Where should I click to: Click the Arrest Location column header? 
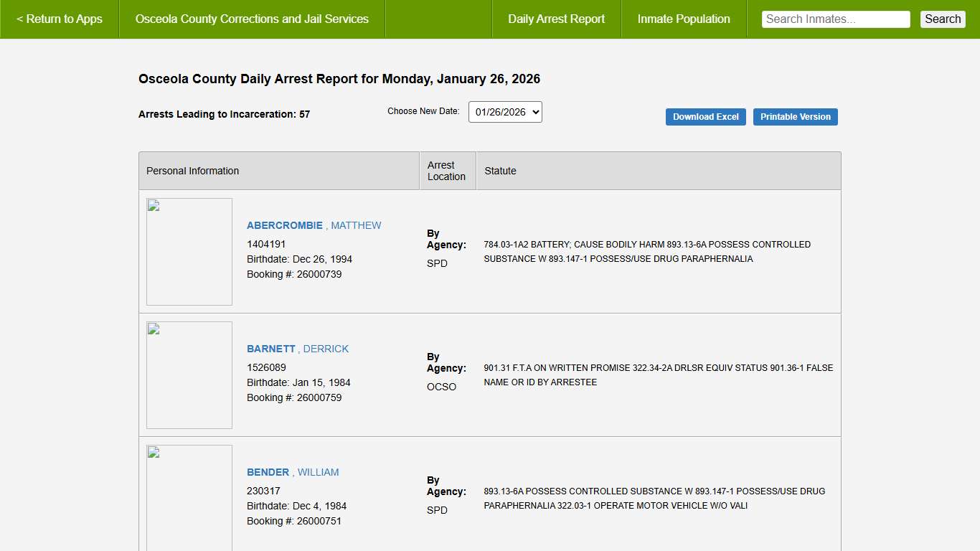pyautogui.click(x=446, y=171)
